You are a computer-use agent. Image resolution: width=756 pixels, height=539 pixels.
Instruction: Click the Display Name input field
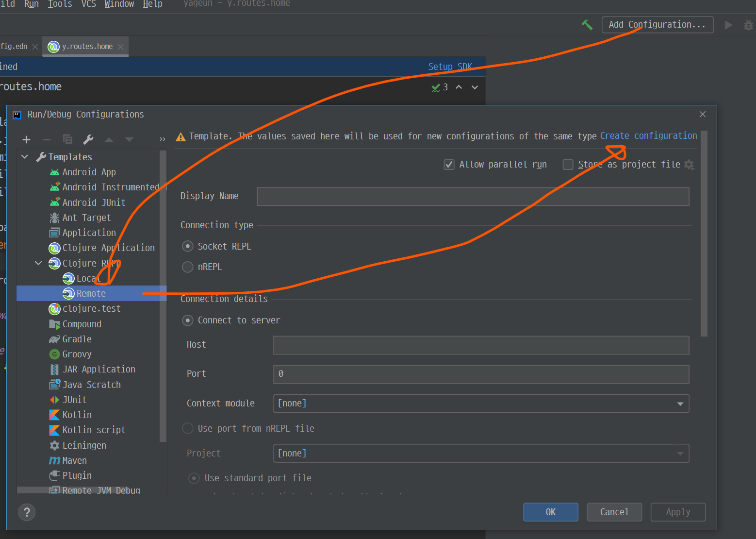473,196
